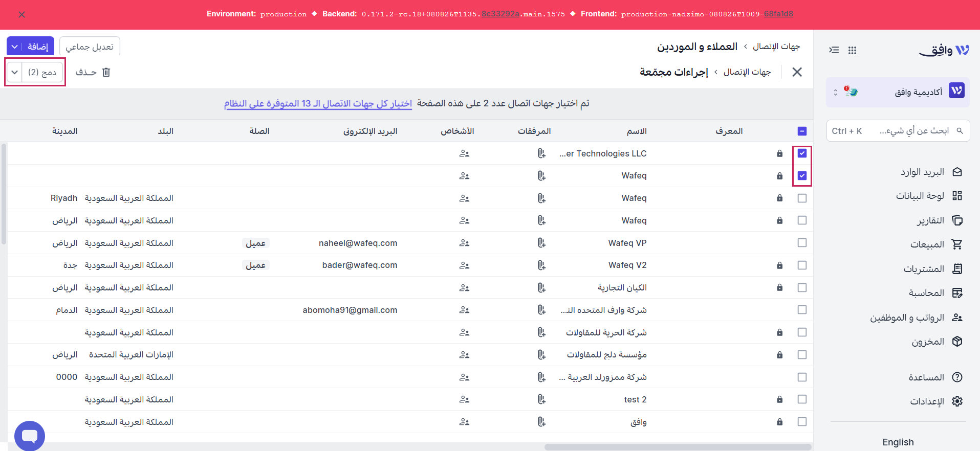Select the الكيان التجارية row checkbox
The width and height of the screenshot is (980, 451).
point(802,288)
